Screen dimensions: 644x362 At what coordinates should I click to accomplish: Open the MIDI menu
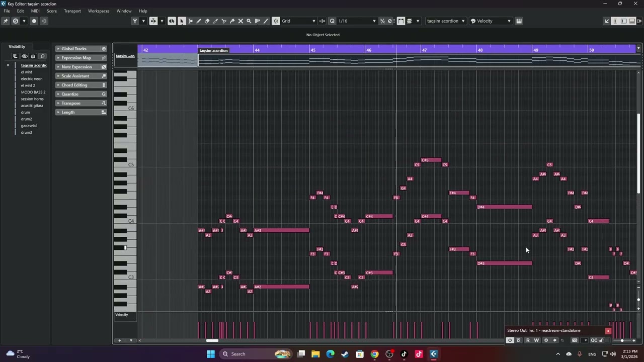point(35,11)
